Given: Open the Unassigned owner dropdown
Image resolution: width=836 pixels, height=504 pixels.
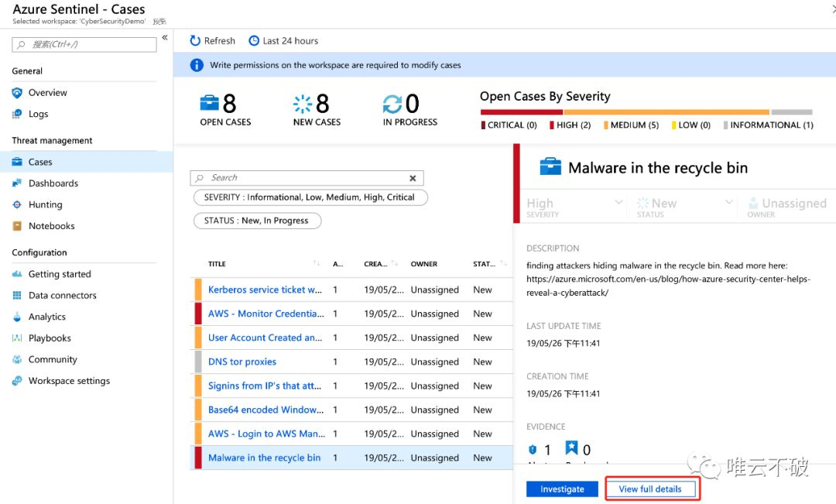Looking at the screenshot, I should point(788,207).
